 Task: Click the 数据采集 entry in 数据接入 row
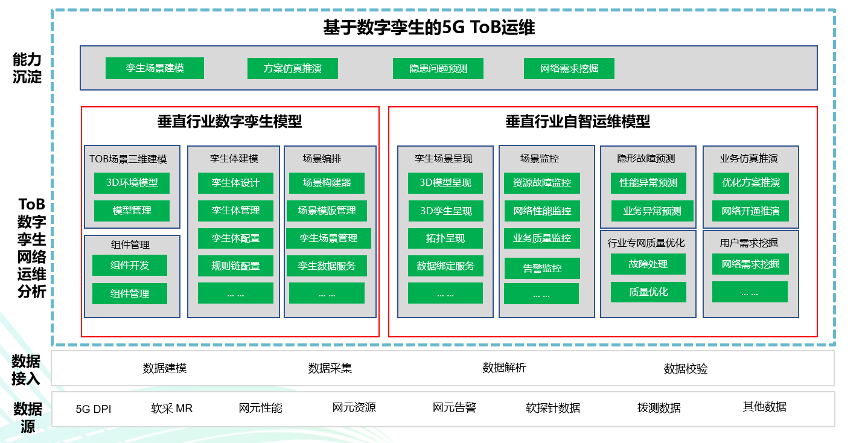[x=330, y=368]
